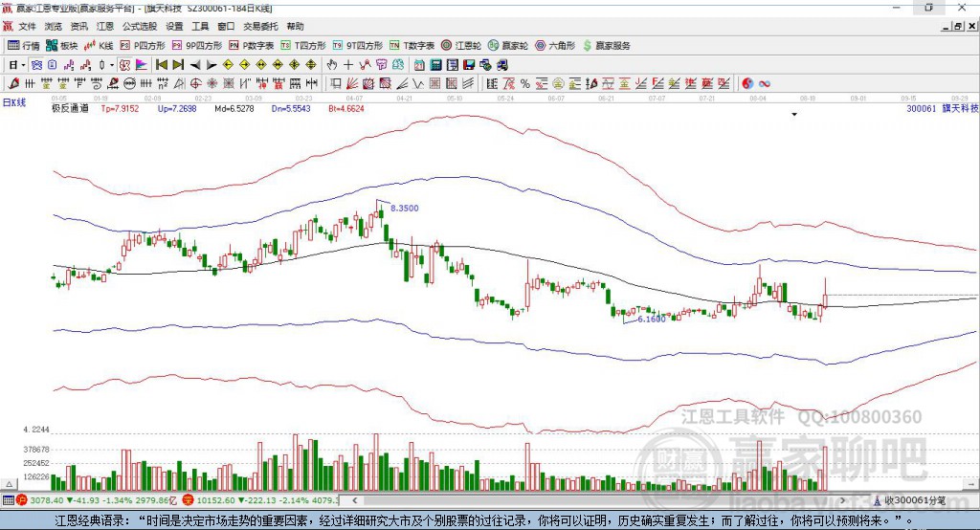Viewport: 980px width, 530px height.
Task: Click the 6.1600 low price label
Action: (x=651, y=319)
